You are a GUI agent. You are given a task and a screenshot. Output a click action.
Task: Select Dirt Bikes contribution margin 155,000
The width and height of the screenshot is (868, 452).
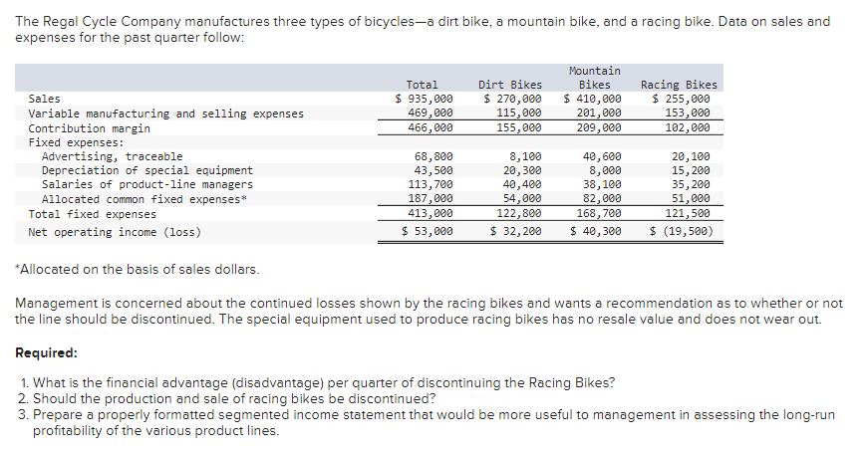click(519, 127)
